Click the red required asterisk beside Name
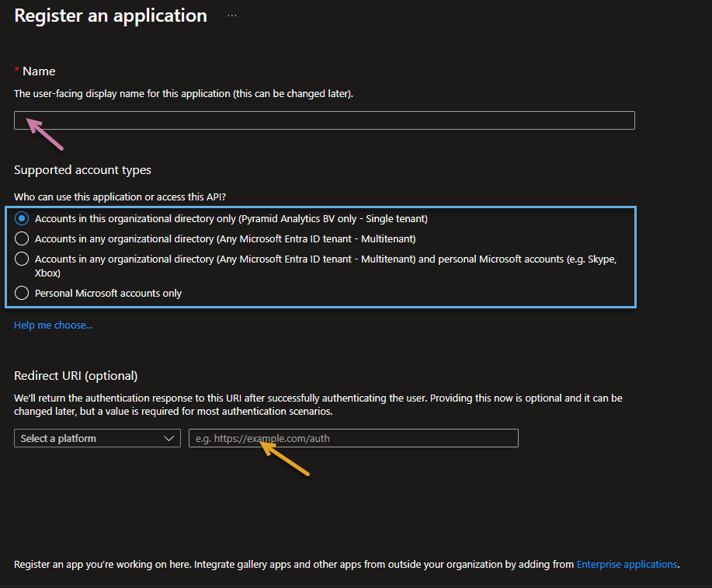 pyautogui.click(x=17, y=71)
